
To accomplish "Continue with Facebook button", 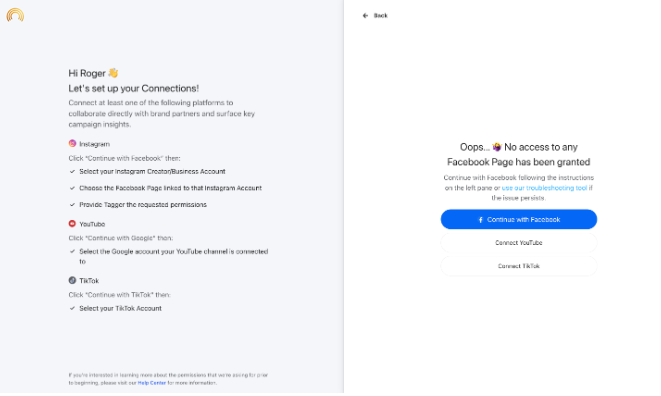I will [x=519, y=219].
